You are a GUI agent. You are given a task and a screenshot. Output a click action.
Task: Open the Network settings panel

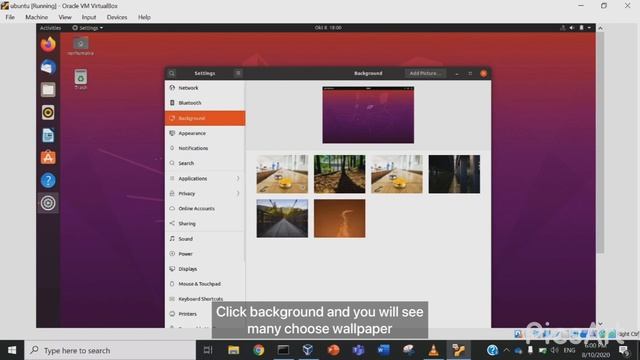pyautogui.click(x=205, y=88)
